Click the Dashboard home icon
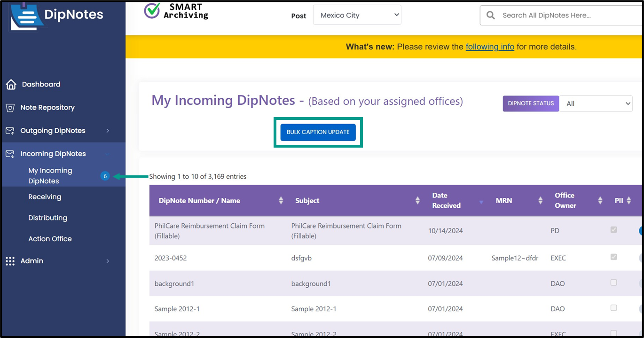Image resolution: width=644 pixels, height=338 pixels. coord(11,84)
